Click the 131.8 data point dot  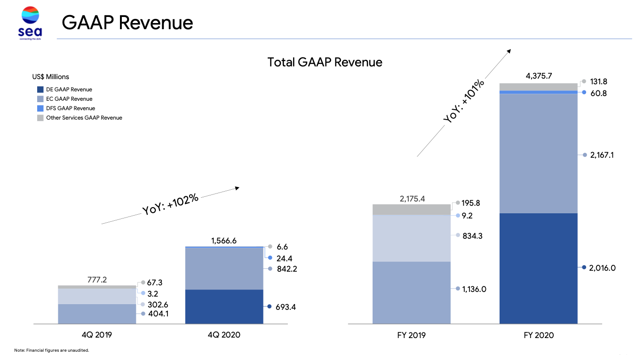(x=583, y=81)
